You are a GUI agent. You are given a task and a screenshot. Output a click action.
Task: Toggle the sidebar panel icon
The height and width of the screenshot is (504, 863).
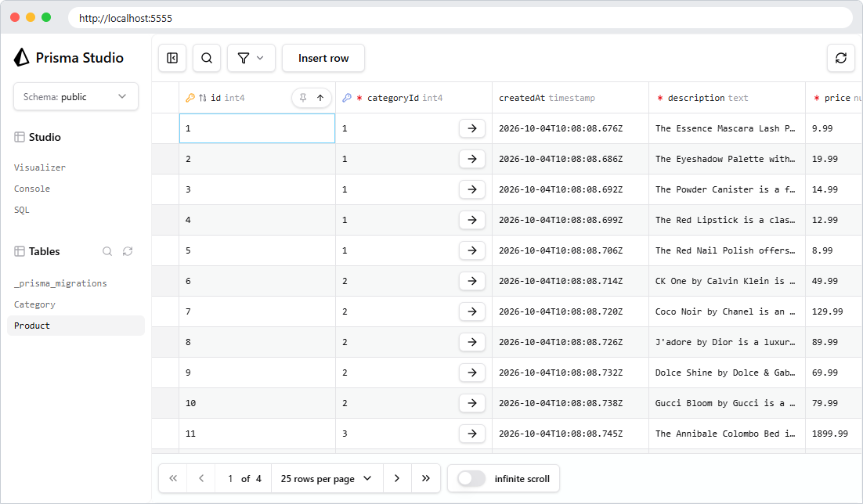[172, 59]
